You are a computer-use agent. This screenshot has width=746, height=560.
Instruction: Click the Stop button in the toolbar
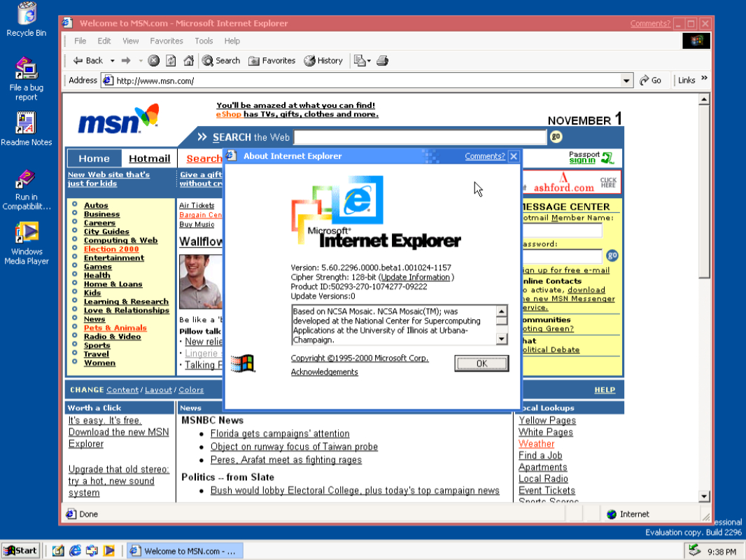(153, 61)
